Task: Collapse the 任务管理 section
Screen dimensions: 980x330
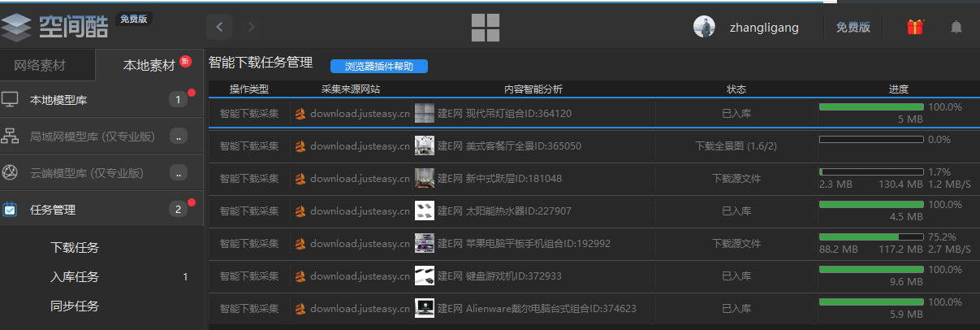Action: [101, 209]
